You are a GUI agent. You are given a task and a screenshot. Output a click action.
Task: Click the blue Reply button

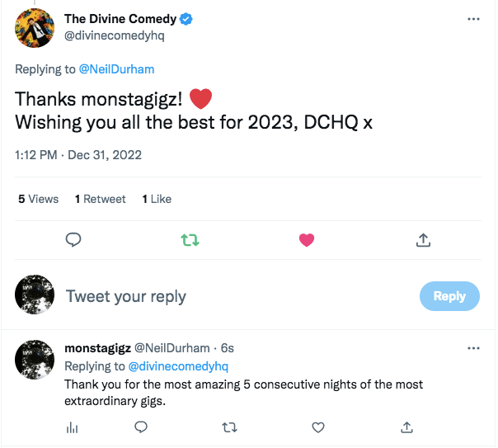click(x=449, y=296)
